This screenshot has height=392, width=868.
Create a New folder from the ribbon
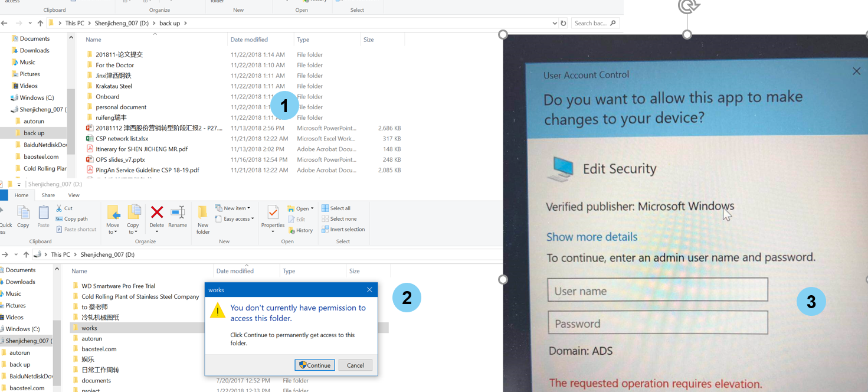pyautogui.click(x=203, y=220)
